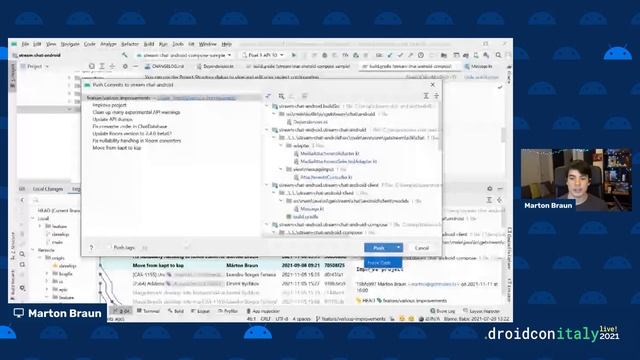640x360 pixels.
Task: Open device selector Pixel dropdown
Action: click(263, 55)
